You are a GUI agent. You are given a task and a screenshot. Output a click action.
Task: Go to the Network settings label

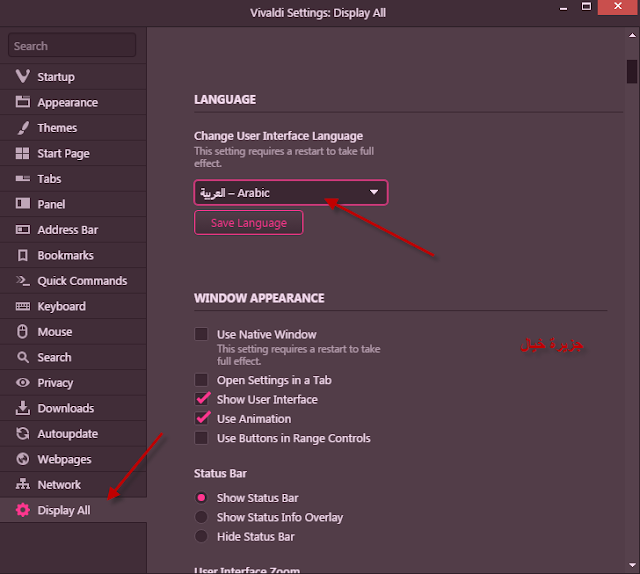click(x=59, y=485)
